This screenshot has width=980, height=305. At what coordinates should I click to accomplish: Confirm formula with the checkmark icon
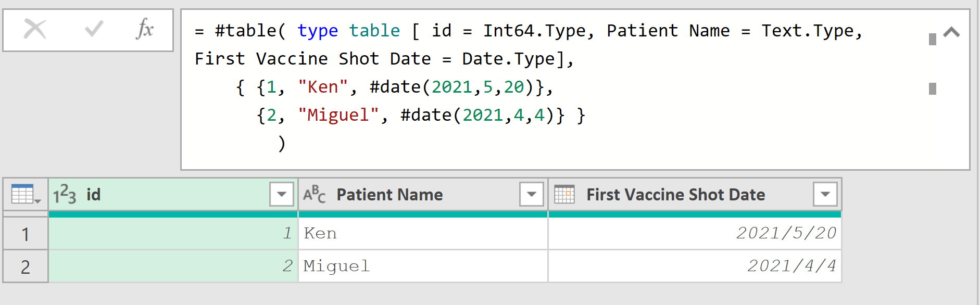click(94, 29)
